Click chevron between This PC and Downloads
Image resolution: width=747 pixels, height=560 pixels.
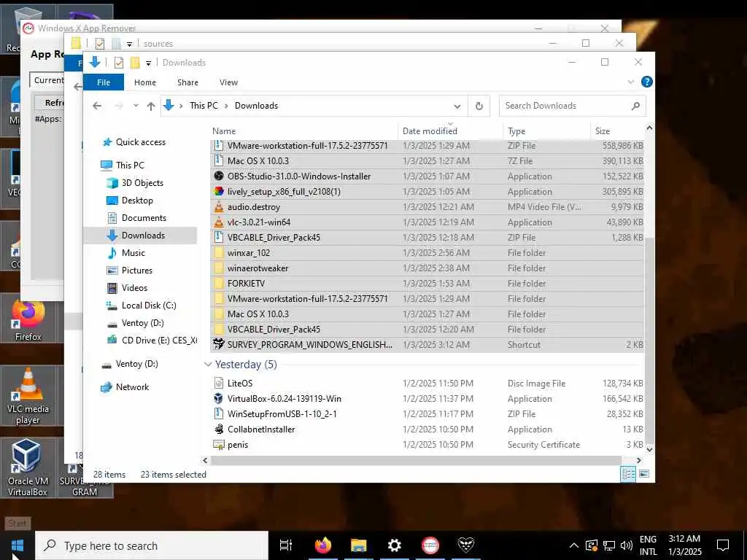pos(226,106)
